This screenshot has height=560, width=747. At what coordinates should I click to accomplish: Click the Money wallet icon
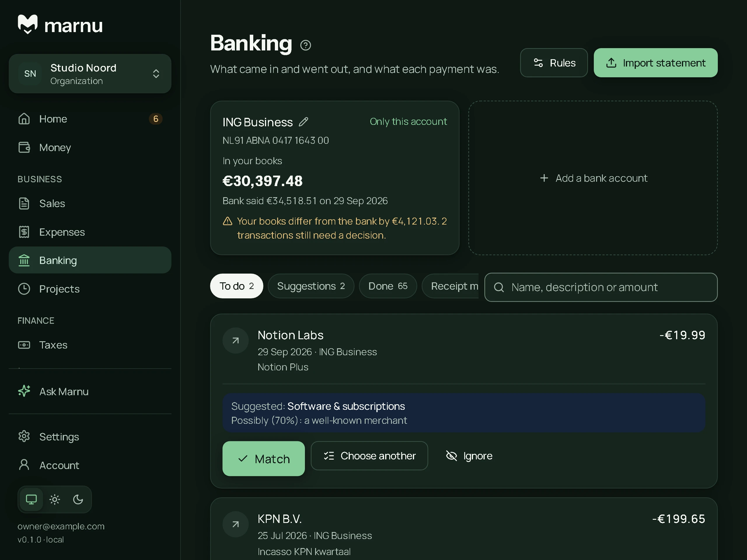tap(24, 148)
